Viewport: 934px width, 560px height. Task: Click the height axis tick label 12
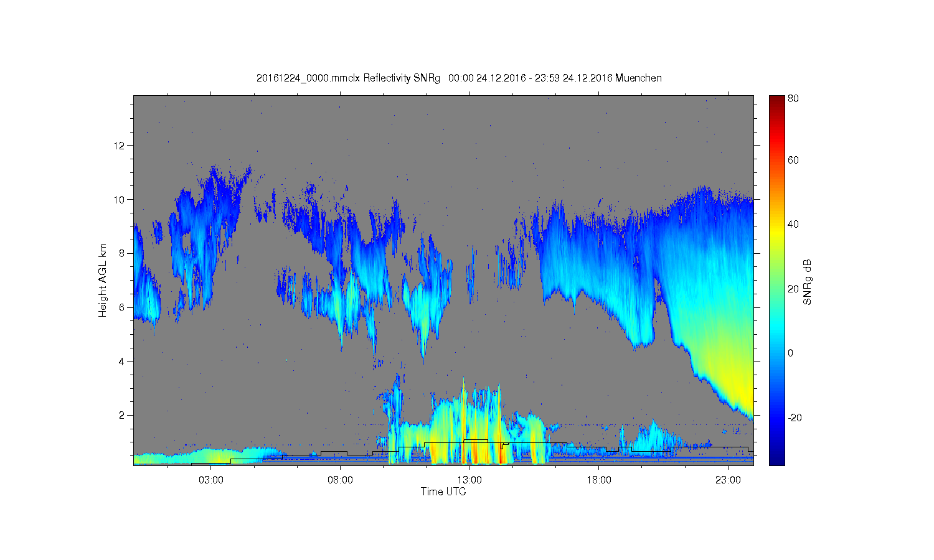click(120, 146)
